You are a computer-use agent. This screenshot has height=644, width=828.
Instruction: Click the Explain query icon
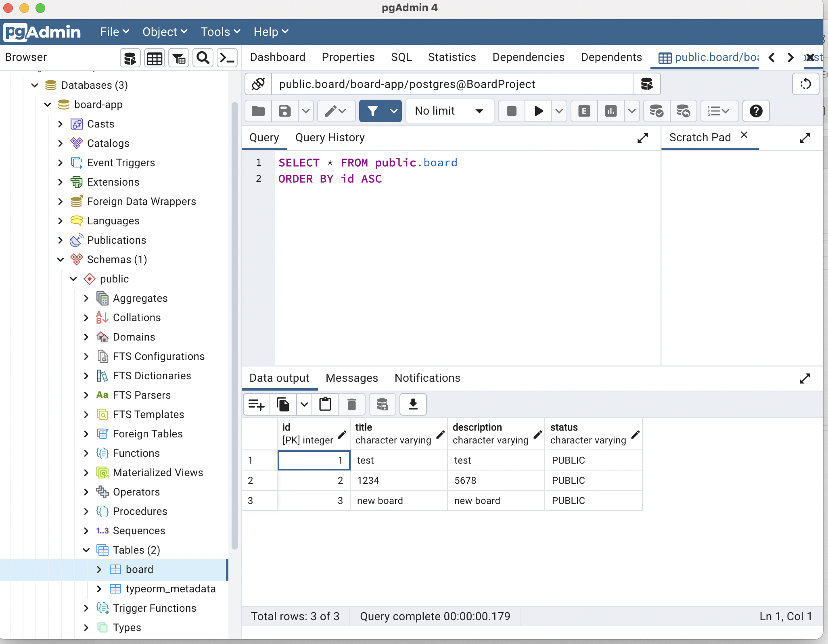584,111
